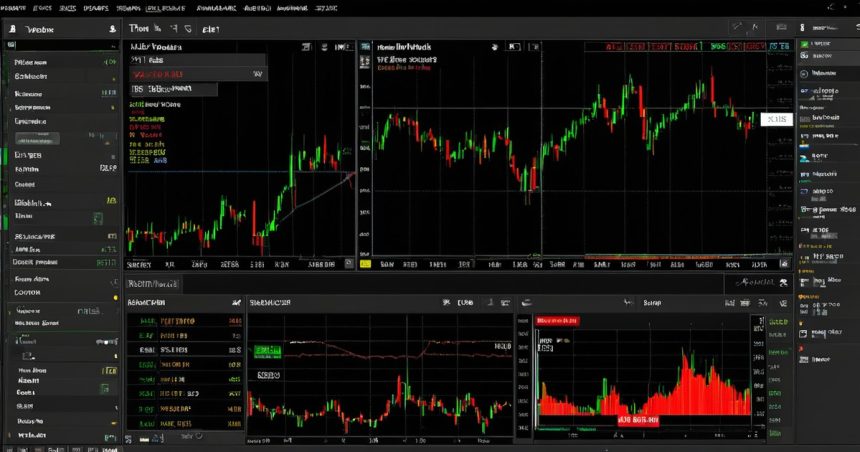Viewport: 860px width, 452px height.
Task: Focus the search field atop the left sidebar
Action: point(61,45)
